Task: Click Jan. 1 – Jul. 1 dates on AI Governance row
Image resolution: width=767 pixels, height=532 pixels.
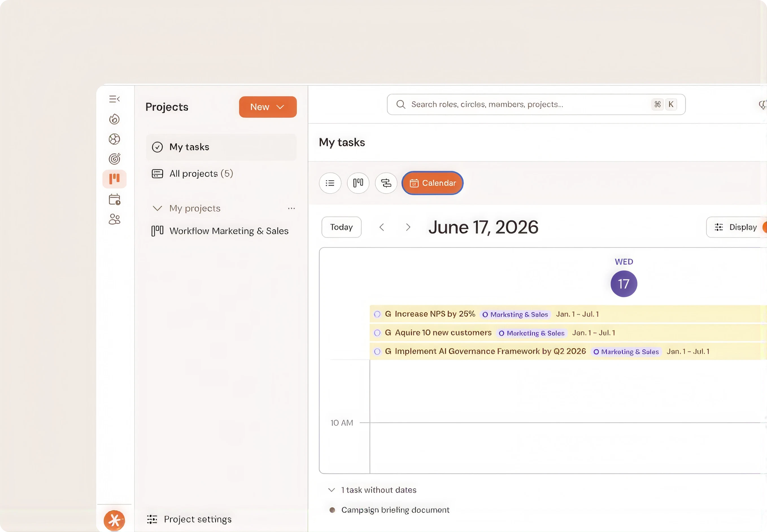Action: (x=688, y=352)
